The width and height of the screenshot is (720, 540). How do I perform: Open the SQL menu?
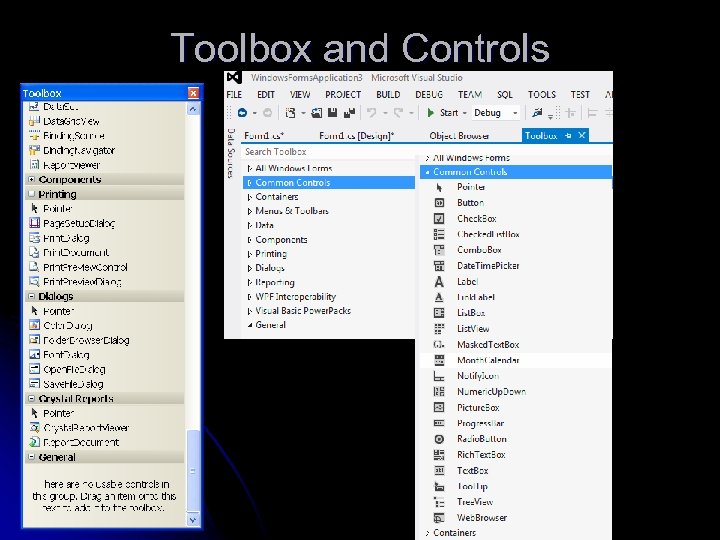click(x=505, y=95)
